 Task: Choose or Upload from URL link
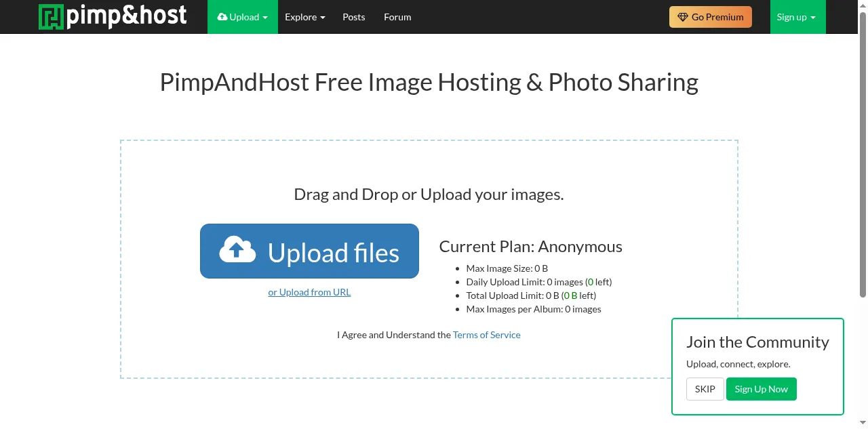pyautogui.click(x=309, y=292)
